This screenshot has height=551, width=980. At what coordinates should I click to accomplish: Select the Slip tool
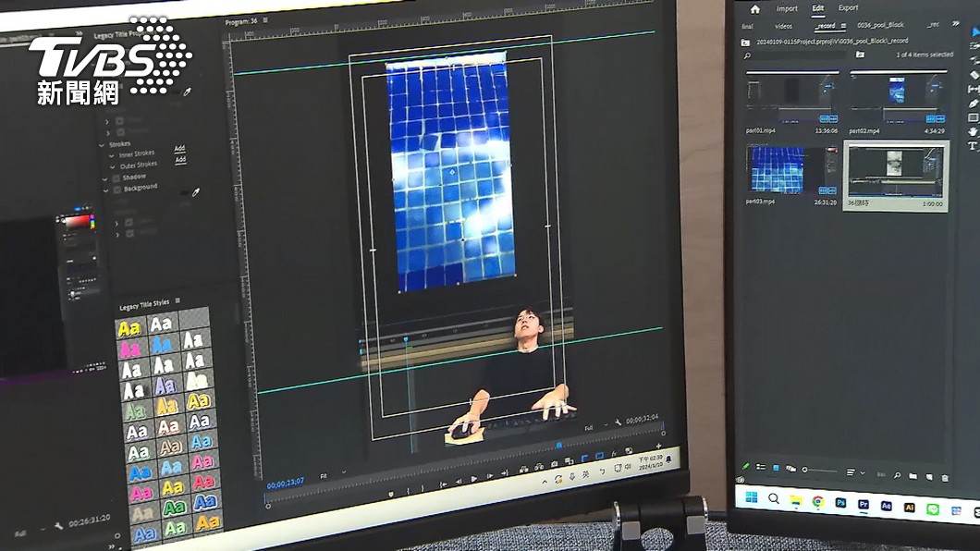[x=974, y=90]
